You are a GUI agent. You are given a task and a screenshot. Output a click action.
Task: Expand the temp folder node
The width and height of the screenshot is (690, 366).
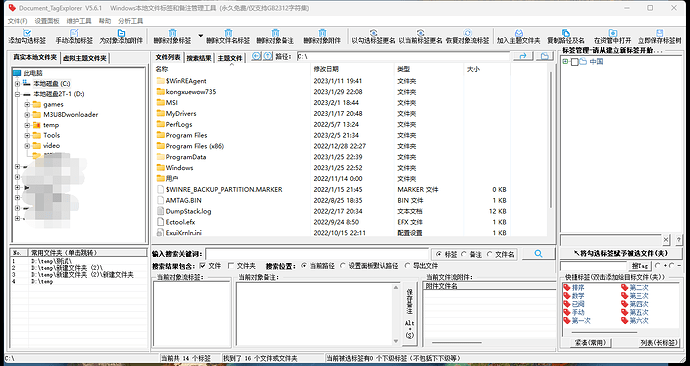pos(27,125)
